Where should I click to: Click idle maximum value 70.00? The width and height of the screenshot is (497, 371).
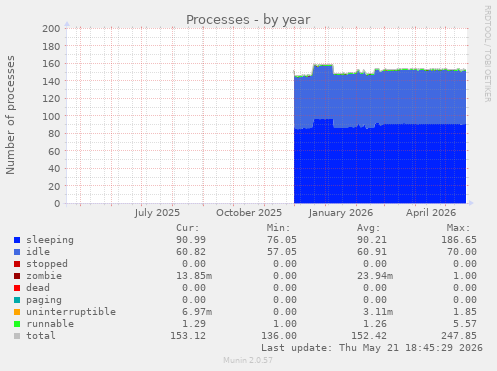(x=462, y=252)
